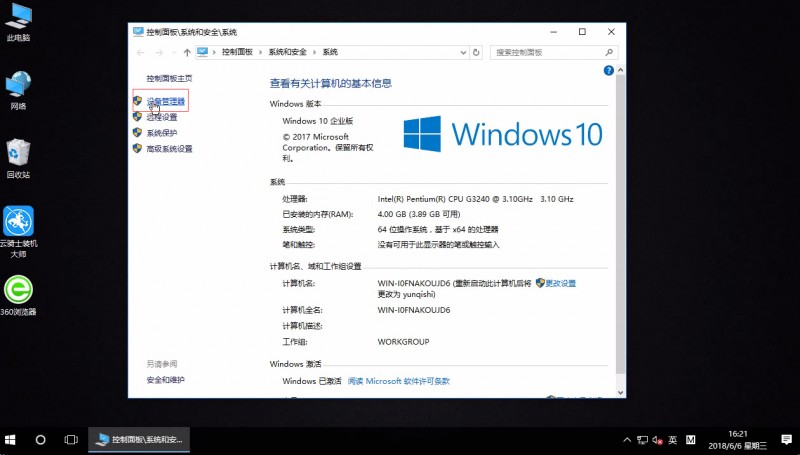The width and height of the screenshot is (800, 455).
Task: Click the search magnifier icon
Action: click(x=609, y=52)
